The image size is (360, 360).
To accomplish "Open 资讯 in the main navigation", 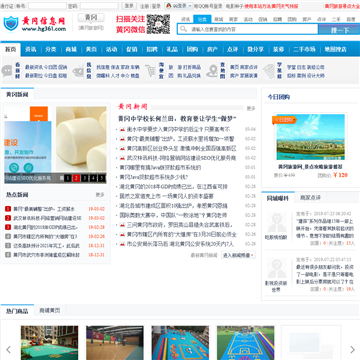I will tap(31, 49).
